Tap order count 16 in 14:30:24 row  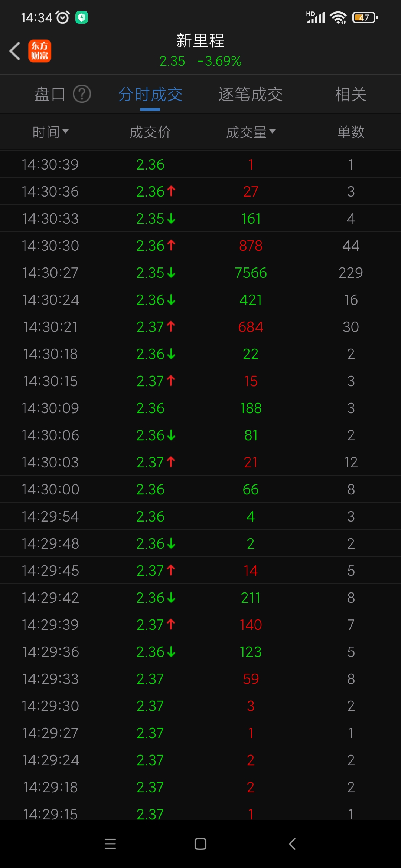click(x=351, y=300)
